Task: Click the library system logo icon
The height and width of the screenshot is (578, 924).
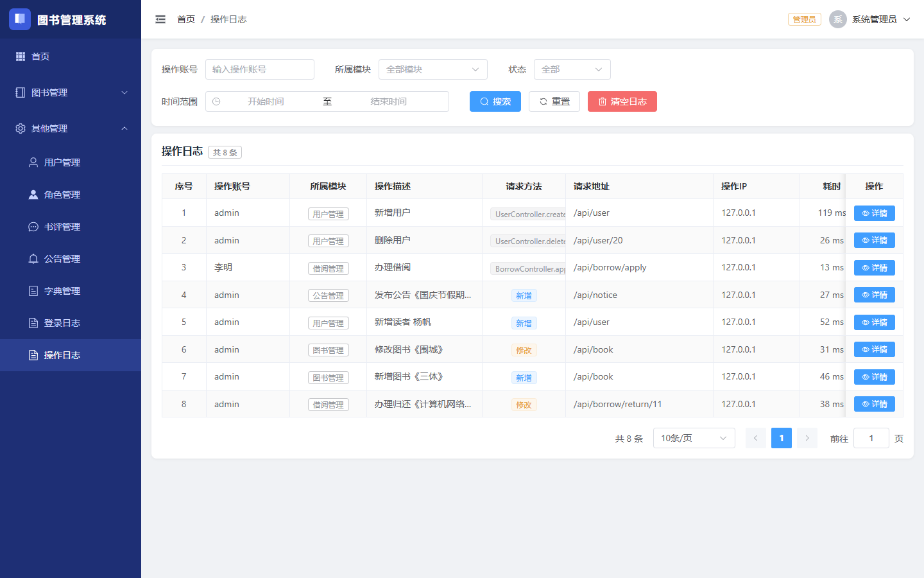Action: 20,19
